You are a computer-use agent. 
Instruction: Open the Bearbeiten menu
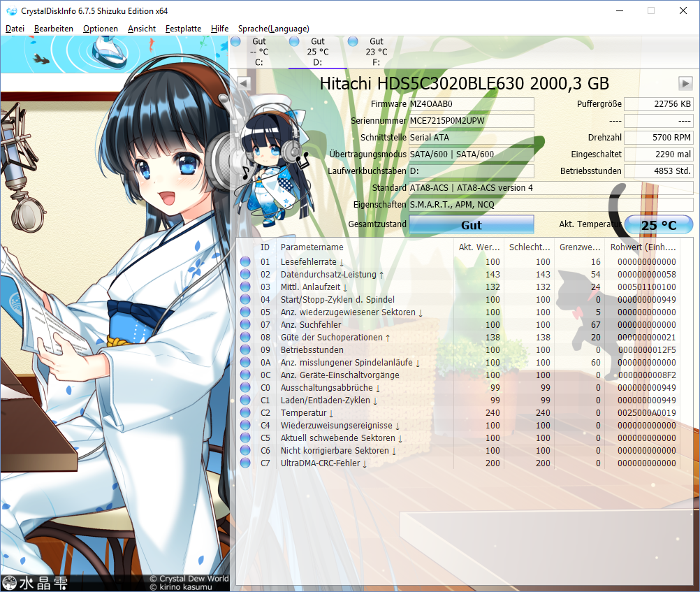[54, 29]
